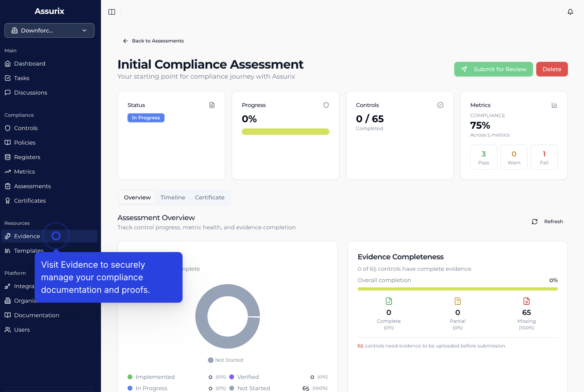Expand the Downforc organisation dropdown

tap(49, 31)
